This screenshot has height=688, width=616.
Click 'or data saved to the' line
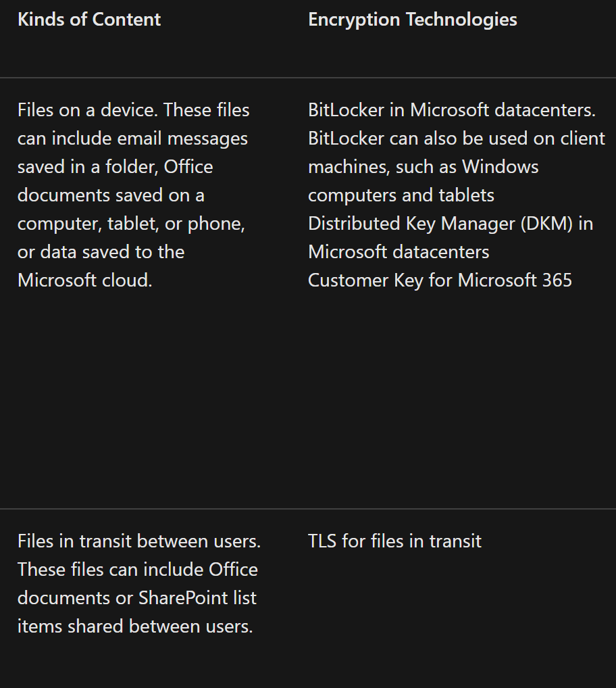pos(101,252)
